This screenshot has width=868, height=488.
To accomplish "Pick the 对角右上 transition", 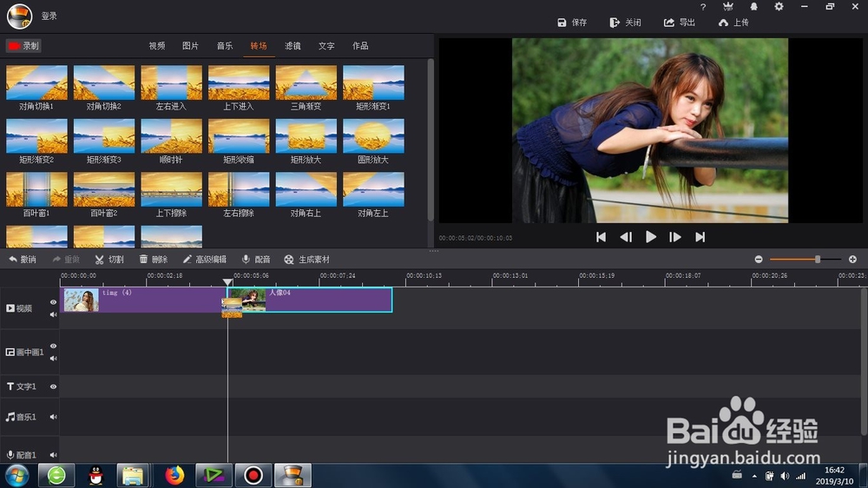I will [x=306, y=189].
